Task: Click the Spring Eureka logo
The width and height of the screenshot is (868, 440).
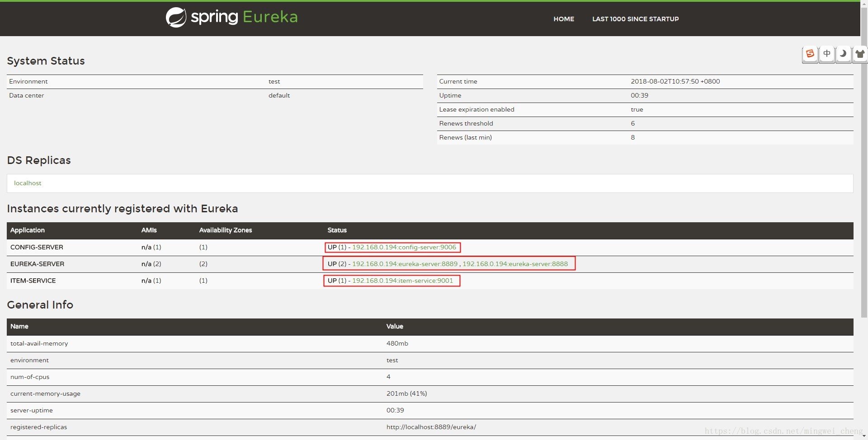Action: (x=231, y=17)
